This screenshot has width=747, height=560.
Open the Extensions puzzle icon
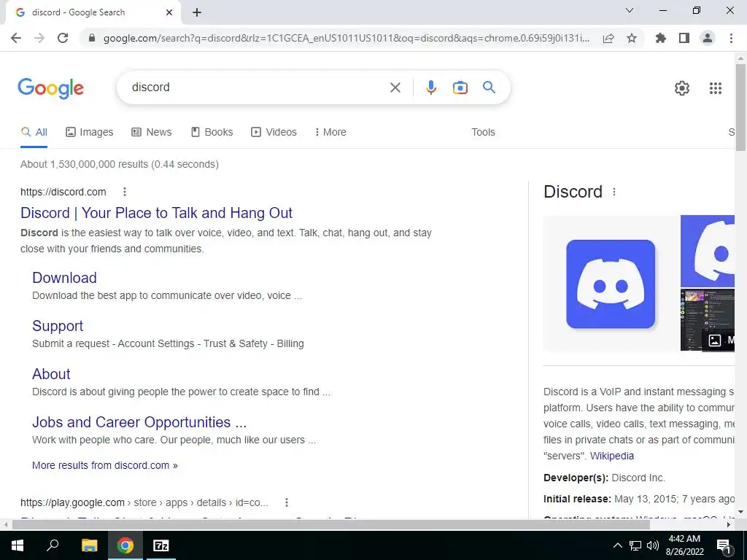click(661, 38)
